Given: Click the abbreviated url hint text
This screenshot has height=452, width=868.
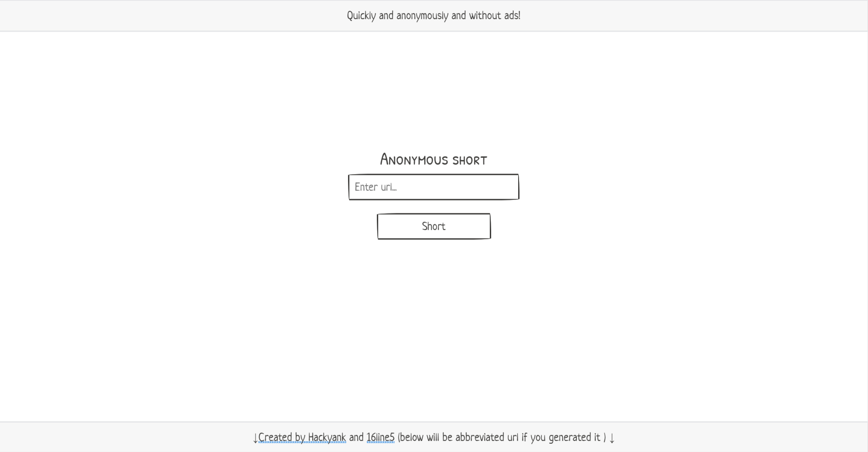Looking at the screenshot, I should pos(501,437).
